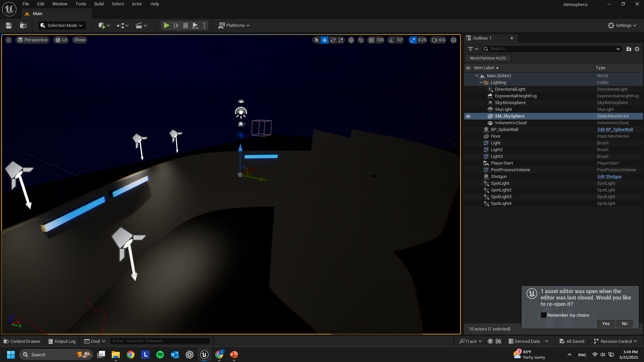This screenshot has width=644, height=362.
Task: Open grid snap size value 100
Action: pyautogui.click(x=380, y=40)
